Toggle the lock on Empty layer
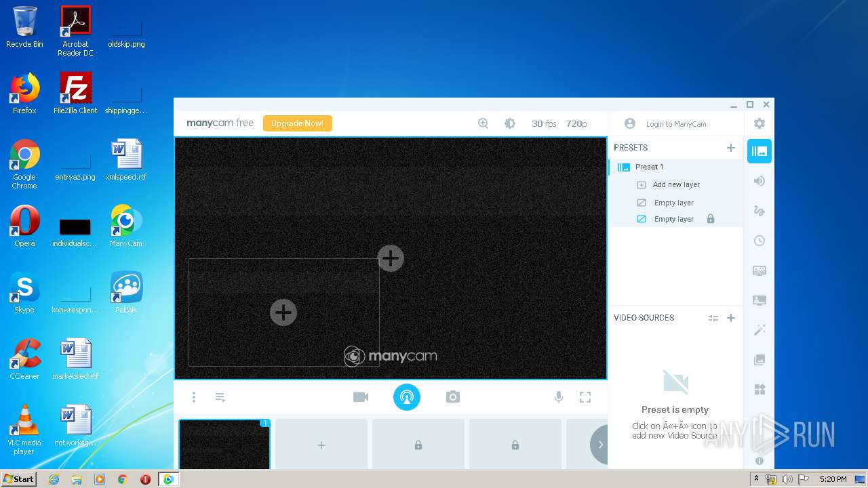The height and width of the screenshot is (488, 868). tap(711, 219)
